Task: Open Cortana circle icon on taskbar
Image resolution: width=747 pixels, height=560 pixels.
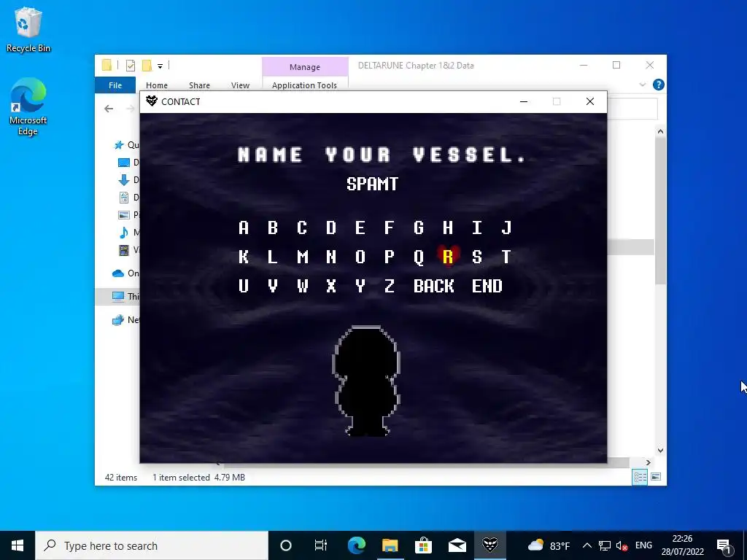Action: coord(286,545)
